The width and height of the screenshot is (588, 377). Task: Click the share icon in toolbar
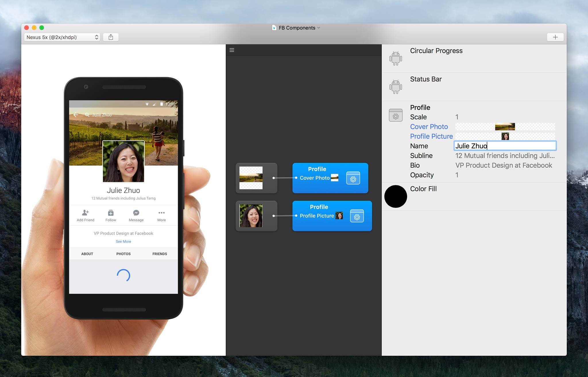(111, 37)
